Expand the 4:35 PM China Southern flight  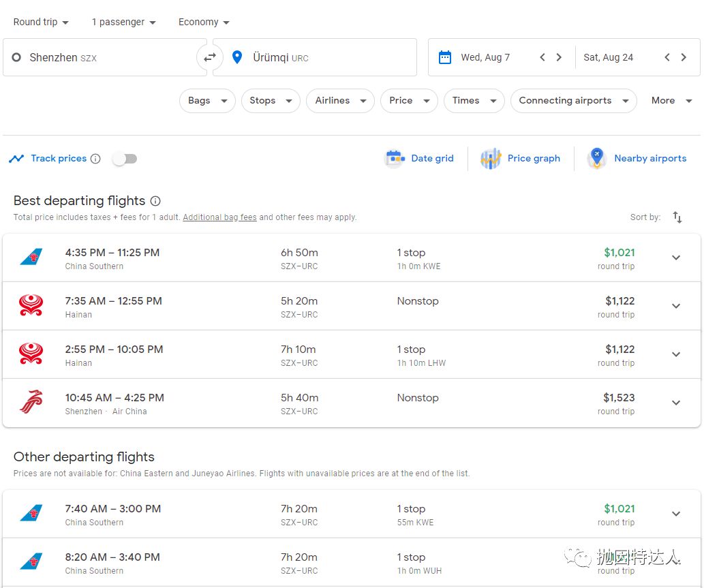tap(676, 258)
